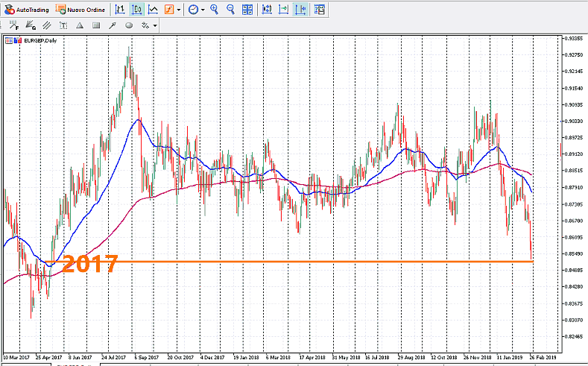
Task: Select the candlestick chart mode
Action: (137, 10)
